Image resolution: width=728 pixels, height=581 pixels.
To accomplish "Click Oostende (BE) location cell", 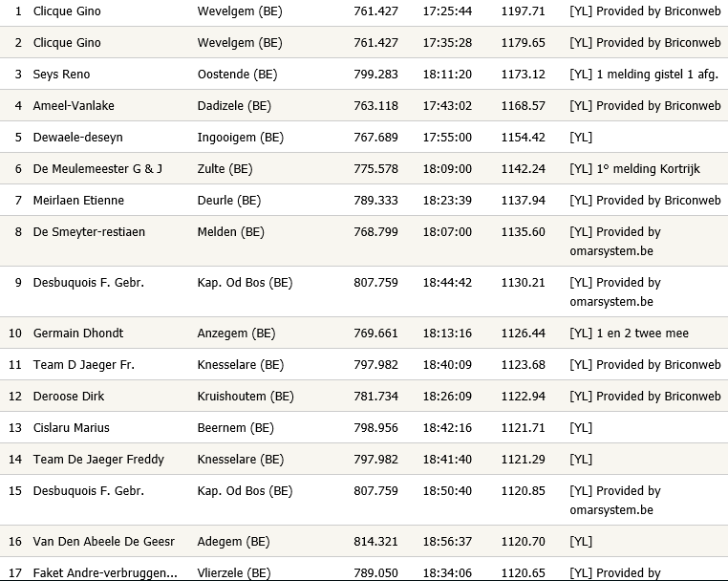I will (x=237, y=75).
